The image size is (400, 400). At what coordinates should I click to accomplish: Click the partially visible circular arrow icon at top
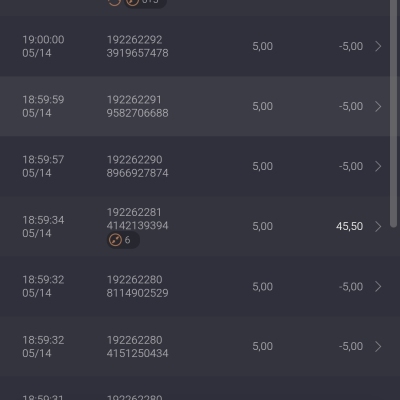(x=114, y=2)
